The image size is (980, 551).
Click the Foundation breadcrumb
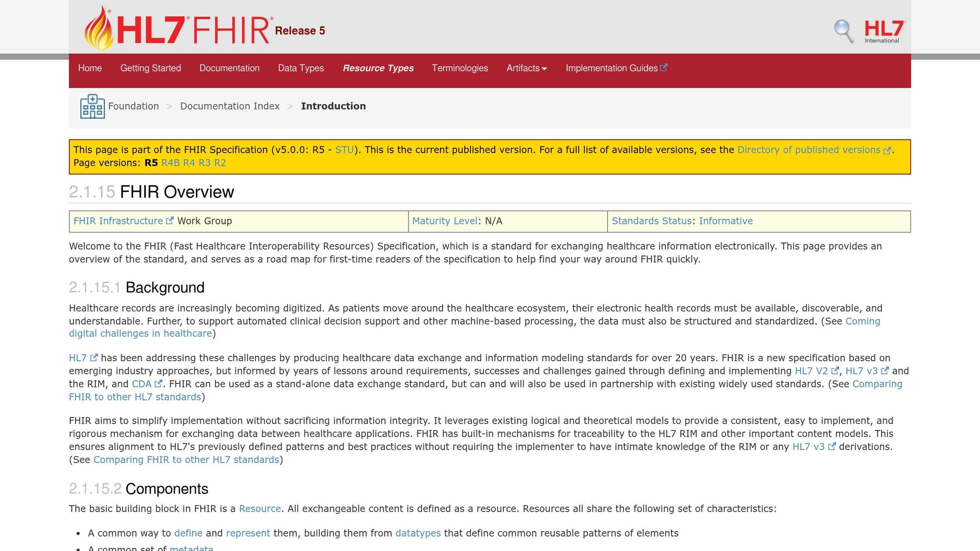[134, 106]
